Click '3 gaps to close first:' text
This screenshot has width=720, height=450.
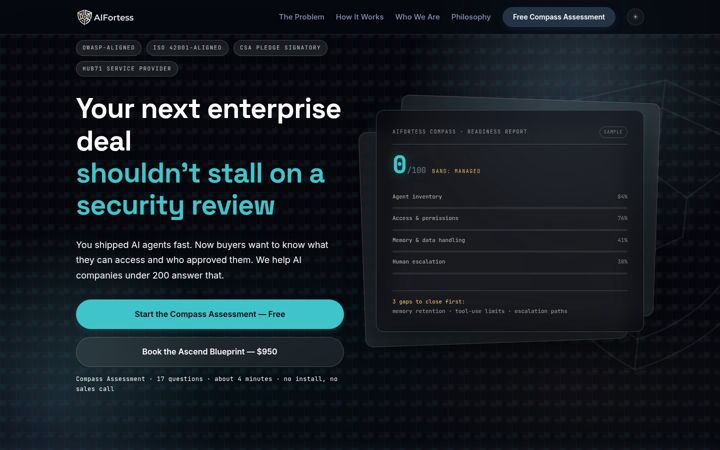428,302
